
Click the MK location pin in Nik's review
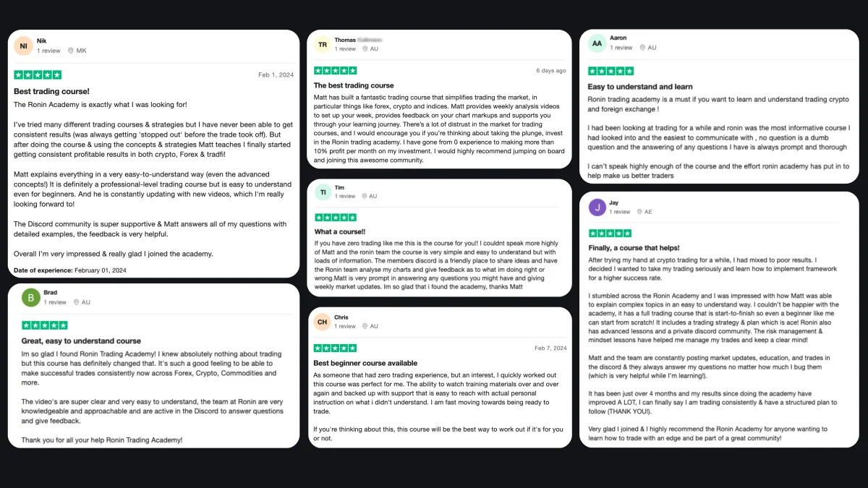[71, 51]
